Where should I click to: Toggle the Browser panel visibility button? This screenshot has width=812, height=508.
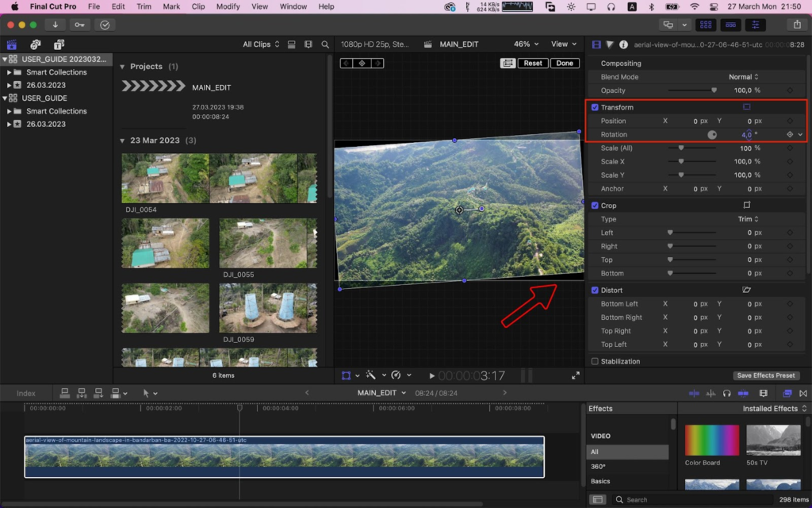(705, 25)
